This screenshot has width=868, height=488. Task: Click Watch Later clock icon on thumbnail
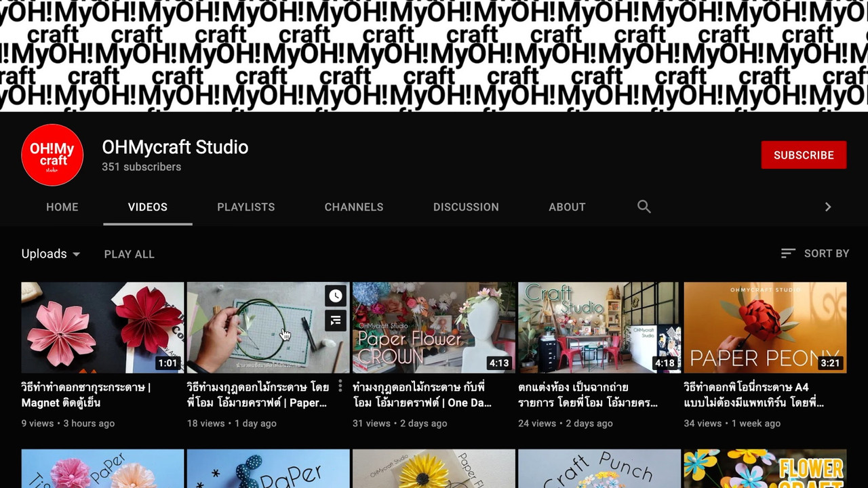(336, 296)
